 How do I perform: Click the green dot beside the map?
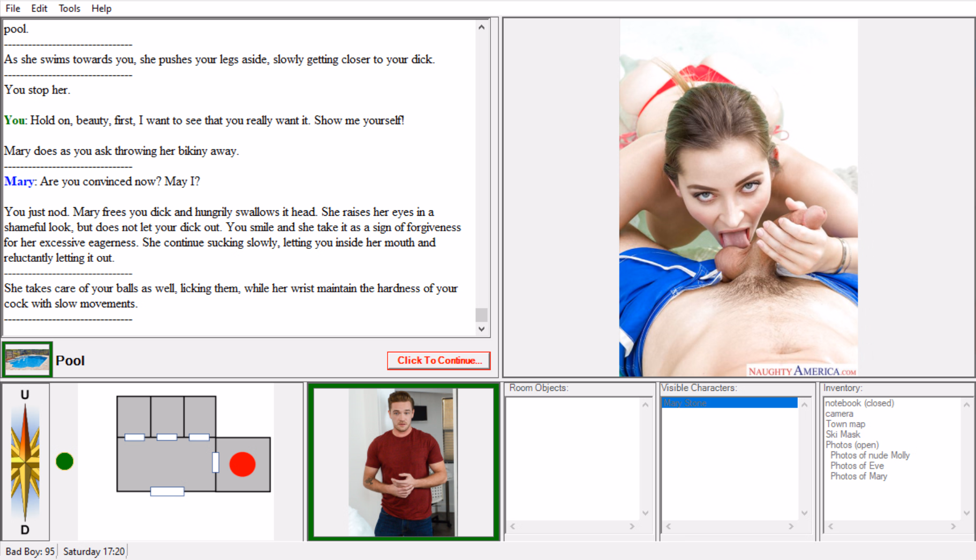pyautogui.click(x=64, y=461)
